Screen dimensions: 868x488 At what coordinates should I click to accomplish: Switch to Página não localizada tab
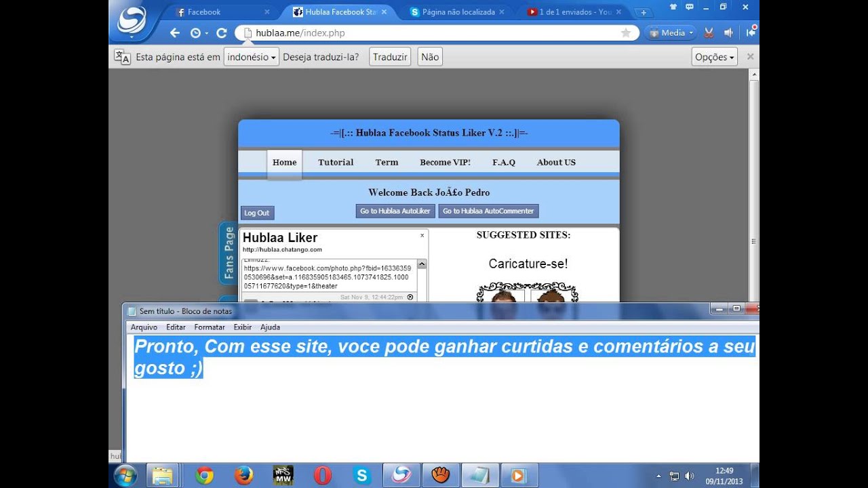point(458,12)
